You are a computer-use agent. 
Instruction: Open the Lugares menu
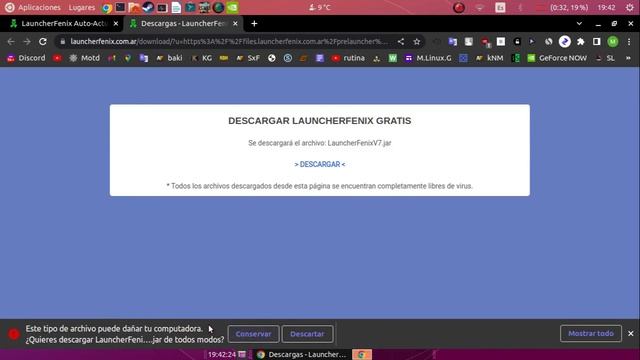tap(82, 7)
